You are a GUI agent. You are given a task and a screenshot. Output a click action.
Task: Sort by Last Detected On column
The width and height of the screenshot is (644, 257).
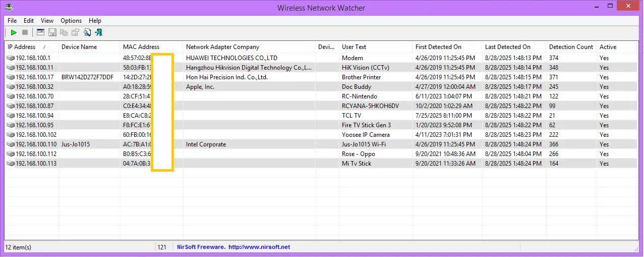click(x=514, y=47)
